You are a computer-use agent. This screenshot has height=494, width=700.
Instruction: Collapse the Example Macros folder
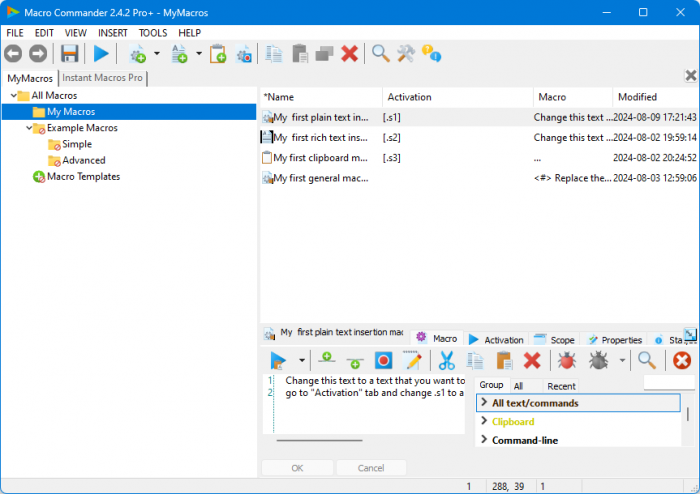tap(27, 128)
